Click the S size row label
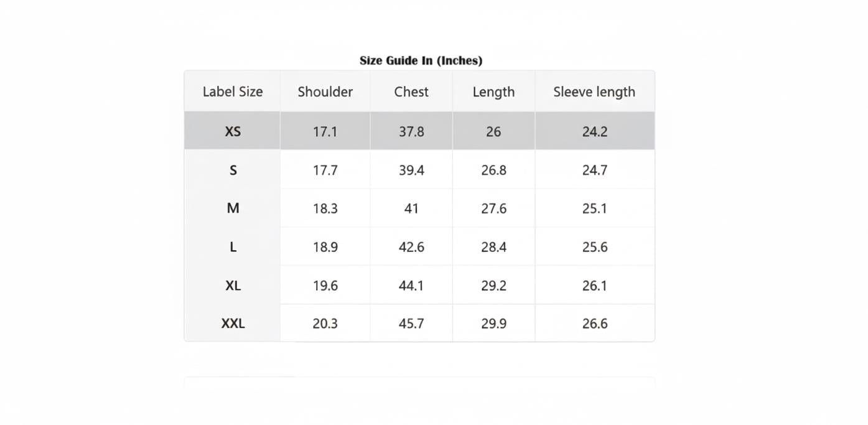 [x=233, y=170]
